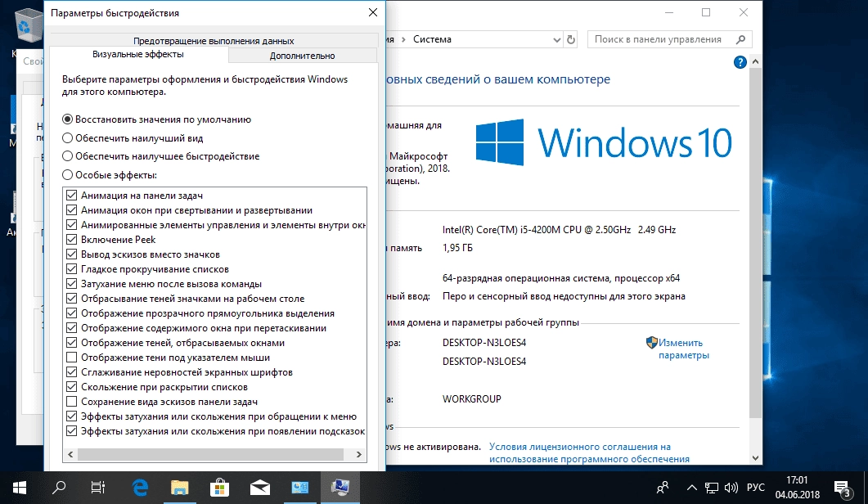Open volume control tray icon
Image resolution: width=868 pixels, height=504 pixels.
[x=731, y=488]
